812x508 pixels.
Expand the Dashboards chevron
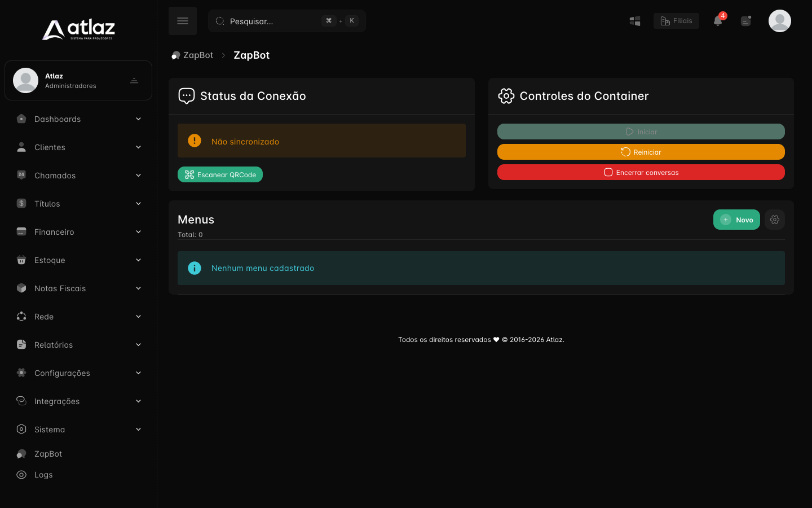point(138,119)
